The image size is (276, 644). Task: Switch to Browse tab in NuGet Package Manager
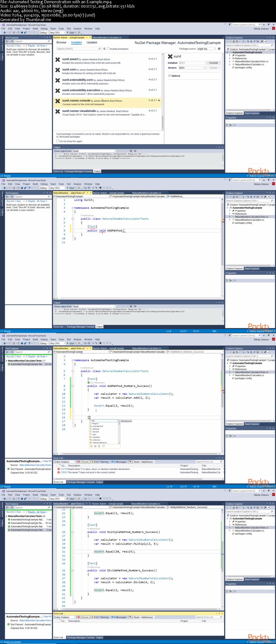[61, 42]
